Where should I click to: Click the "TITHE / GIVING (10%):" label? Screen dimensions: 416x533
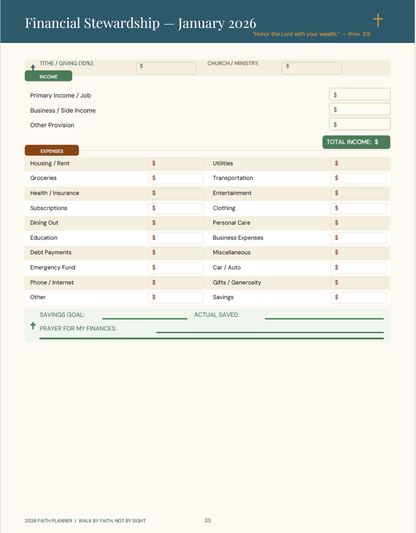(67, 63)
